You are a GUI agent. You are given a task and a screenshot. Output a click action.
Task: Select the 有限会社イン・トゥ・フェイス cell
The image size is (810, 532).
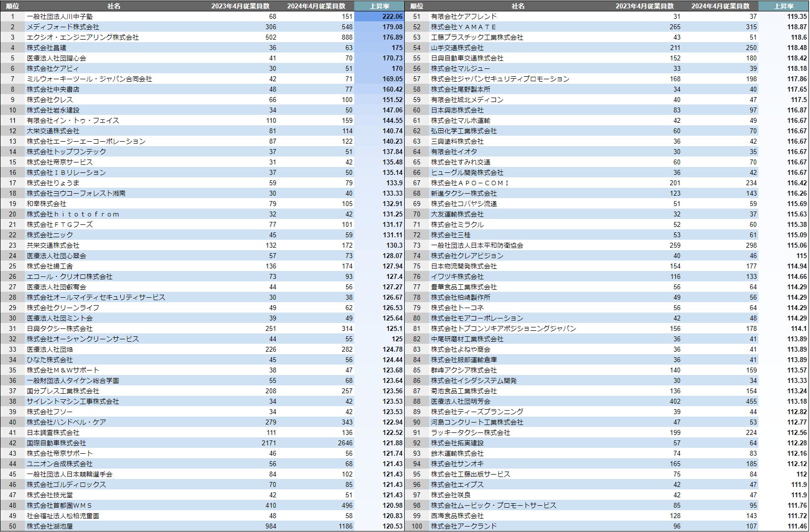coord(73,120)
